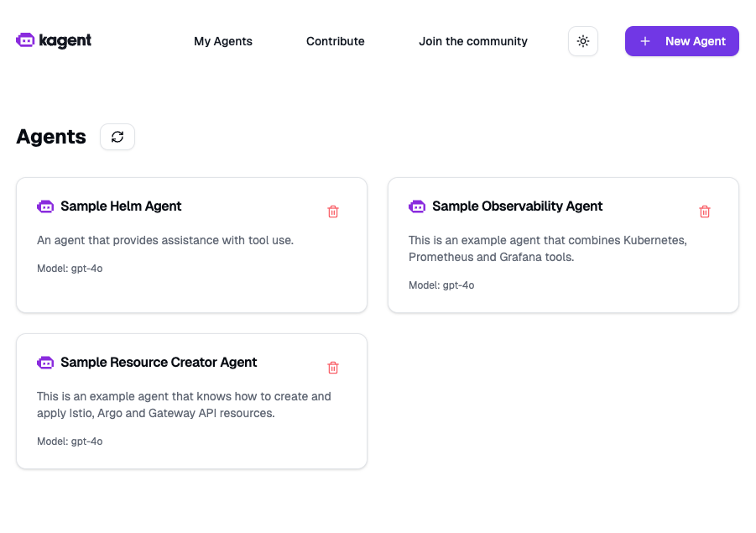Screen dimensions: 756x533
Task: Open the Contribute navigation item
Action: coord(335,41)
